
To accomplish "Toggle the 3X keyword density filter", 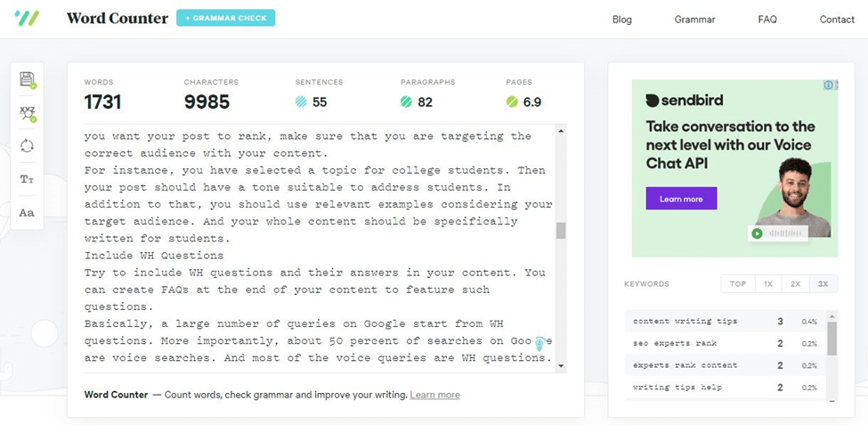I will tap(823, 283).
